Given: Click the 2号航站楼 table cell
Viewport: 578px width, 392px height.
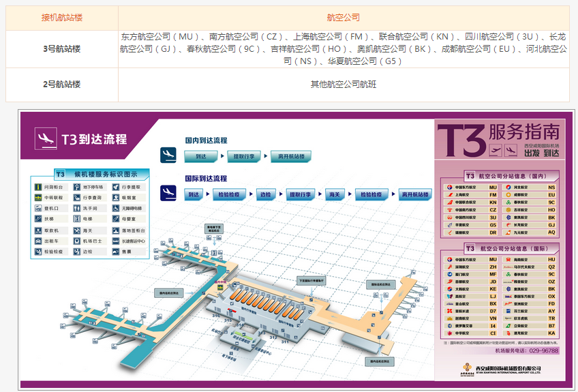Looking at the screenshot, I should pyautogui.click(x=62, y=85).
